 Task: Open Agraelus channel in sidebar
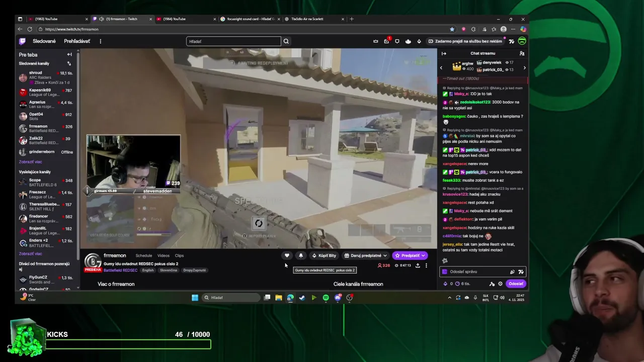pyautogui.click(x=46, y=104)
